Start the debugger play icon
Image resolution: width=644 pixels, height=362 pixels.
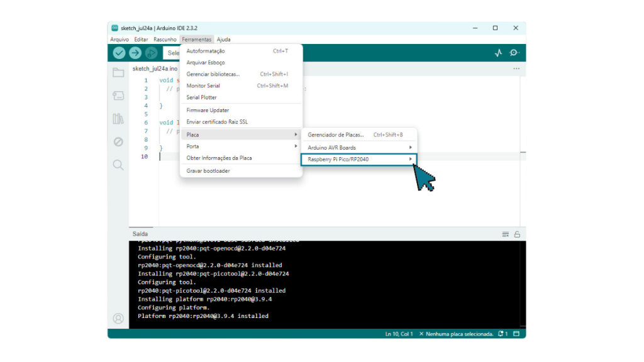[151, 53]
